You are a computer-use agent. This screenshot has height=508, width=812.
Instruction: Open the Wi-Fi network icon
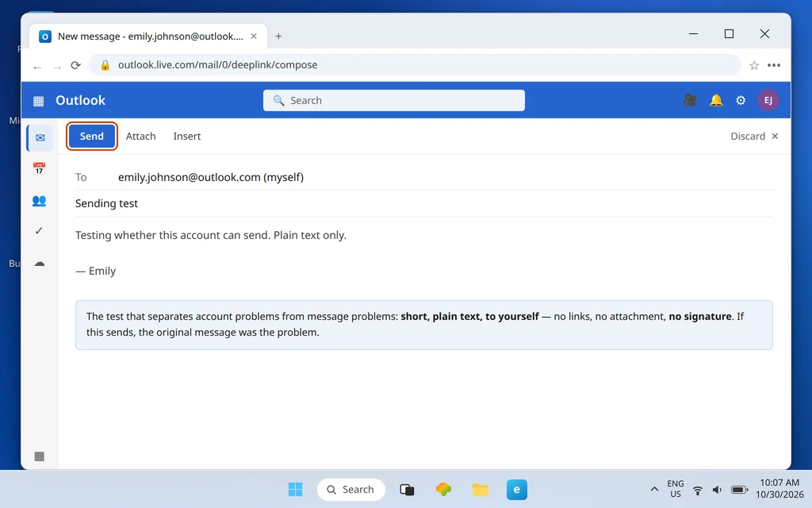pyautogui.click(x=698, y=490)
